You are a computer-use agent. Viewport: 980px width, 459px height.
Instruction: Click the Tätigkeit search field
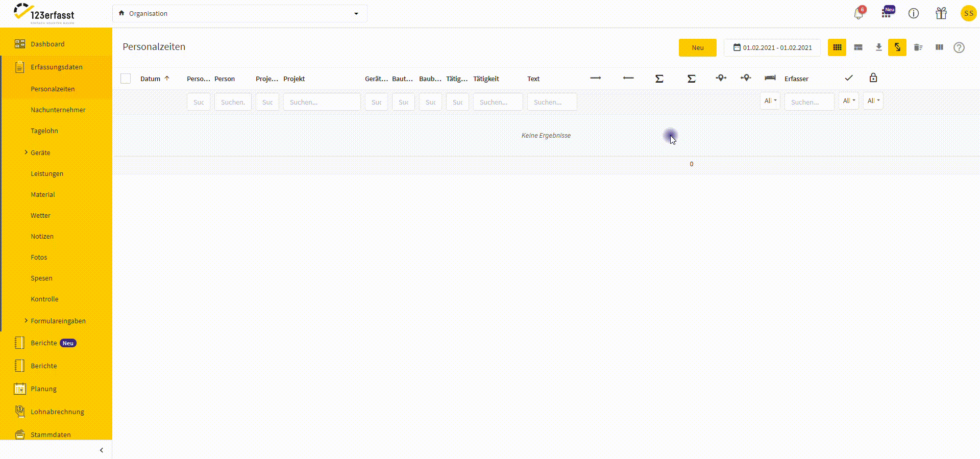(x=498, y=102)
